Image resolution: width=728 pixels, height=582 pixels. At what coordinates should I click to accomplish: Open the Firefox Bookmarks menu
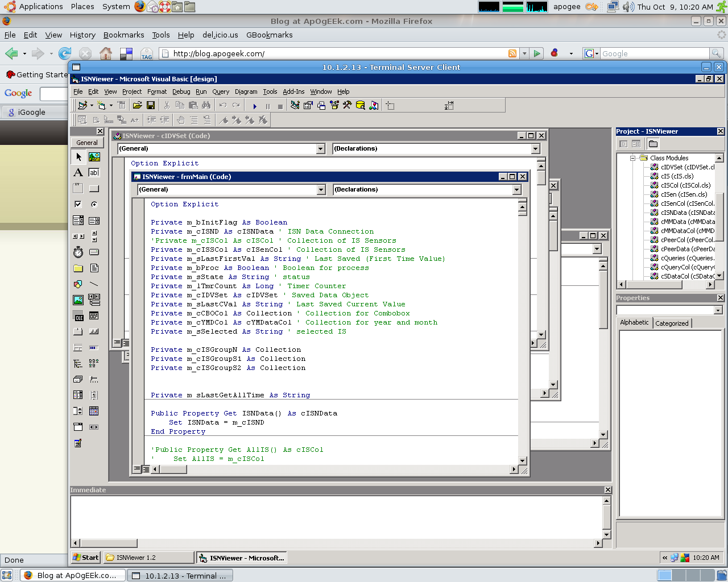[124, 35]
